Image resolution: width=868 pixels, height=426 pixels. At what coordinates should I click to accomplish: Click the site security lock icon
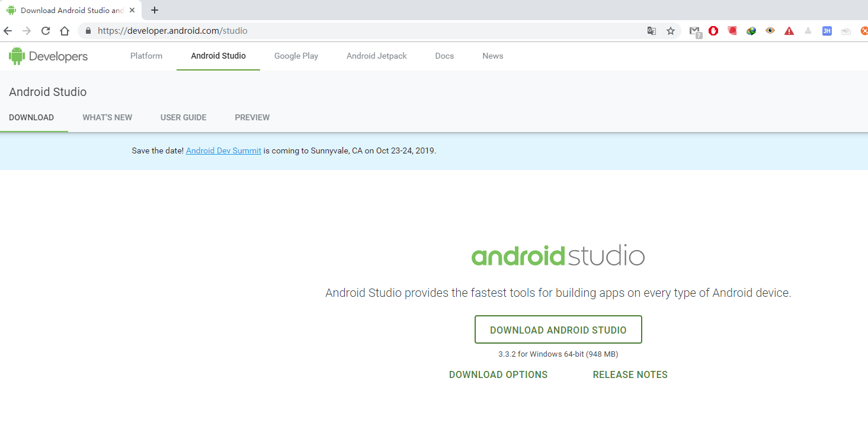87,31
